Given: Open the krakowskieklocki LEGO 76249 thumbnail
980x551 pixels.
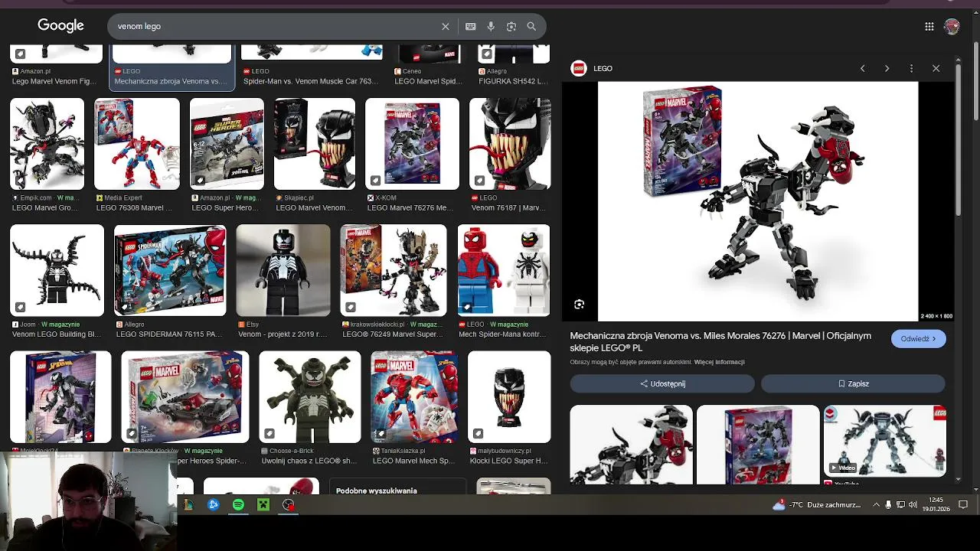Looking at the screenshot, I should [394, 270].
